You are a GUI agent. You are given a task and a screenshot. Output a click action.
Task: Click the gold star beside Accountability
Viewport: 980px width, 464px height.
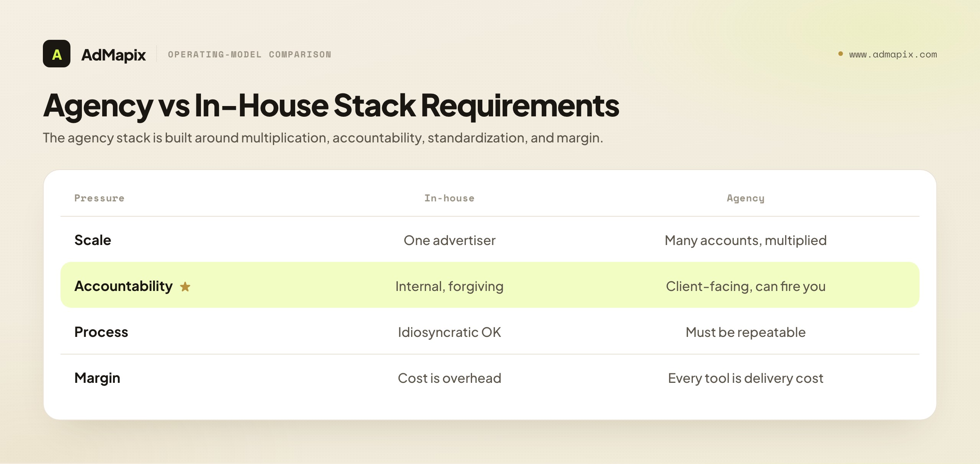coord(185,286)
